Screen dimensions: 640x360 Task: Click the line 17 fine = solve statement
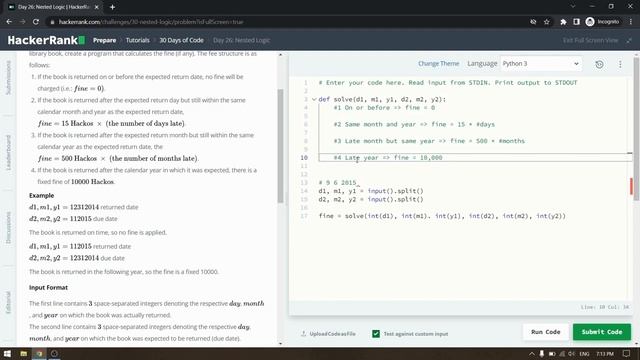click(x=442, y=216)
